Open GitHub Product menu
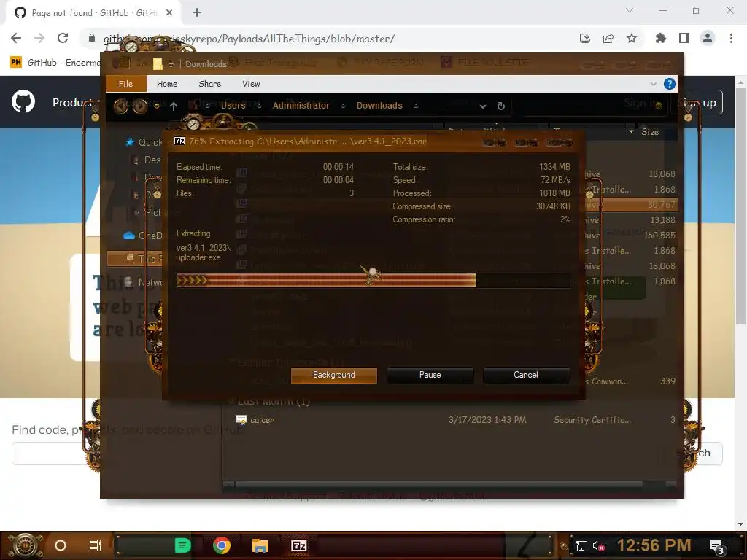The image size is (747, 560). pyautogui.click(x=73, y=102)
